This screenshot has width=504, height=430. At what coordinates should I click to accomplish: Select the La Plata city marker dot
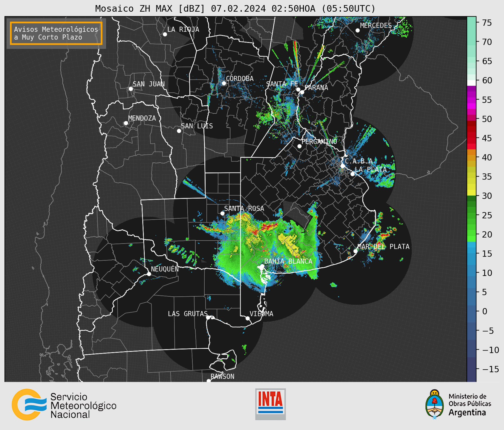coord(353,174)
